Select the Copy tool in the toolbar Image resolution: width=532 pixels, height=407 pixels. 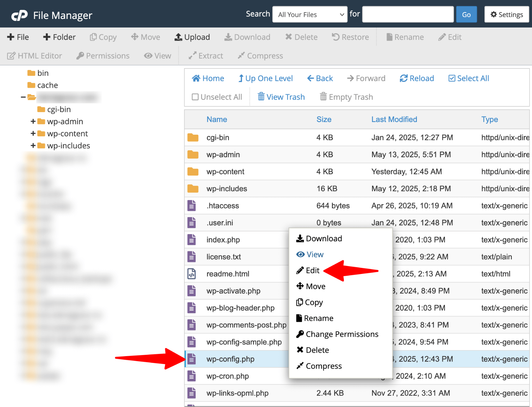tap(103, 37)
